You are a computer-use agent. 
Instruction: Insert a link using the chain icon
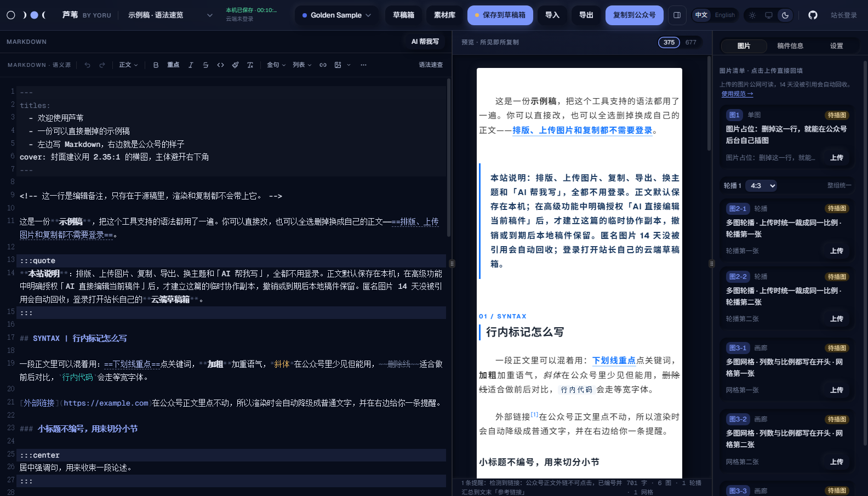(323, 65)
